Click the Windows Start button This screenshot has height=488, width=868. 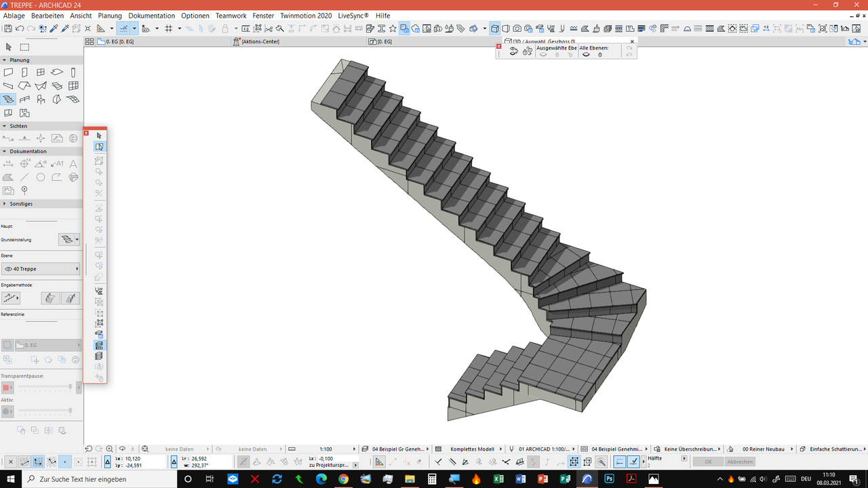point(11,479)
